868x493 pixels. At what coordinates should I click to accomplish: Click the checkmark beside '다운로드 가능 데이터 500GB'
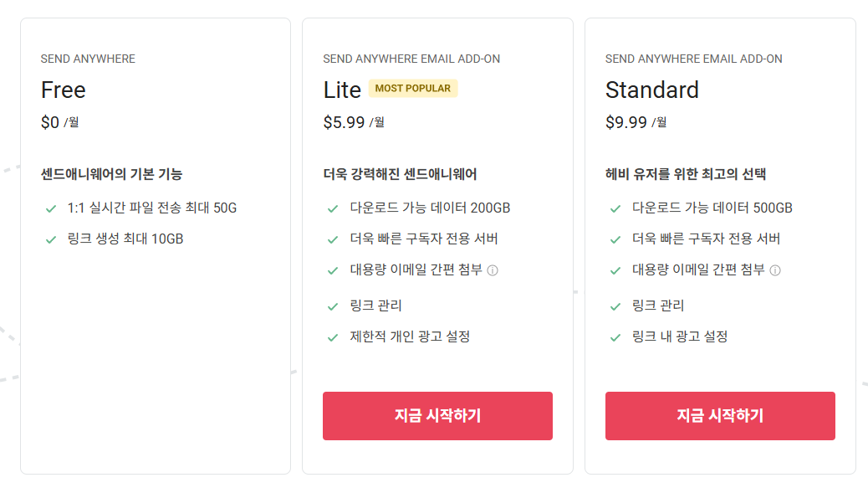click(x=615, y=208)
